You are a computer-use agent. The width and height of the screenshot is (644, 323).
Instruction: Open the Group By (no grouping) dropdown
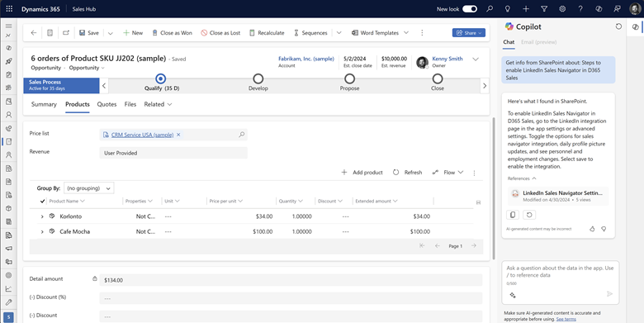tap(88, 188)
